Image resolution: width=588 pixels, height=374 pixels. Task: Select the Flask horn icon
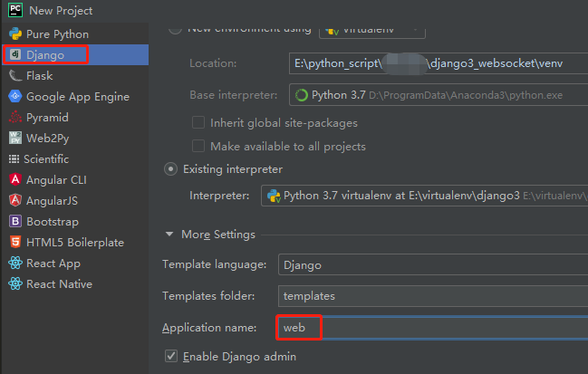pyautogui.click(x=15, y=76)
